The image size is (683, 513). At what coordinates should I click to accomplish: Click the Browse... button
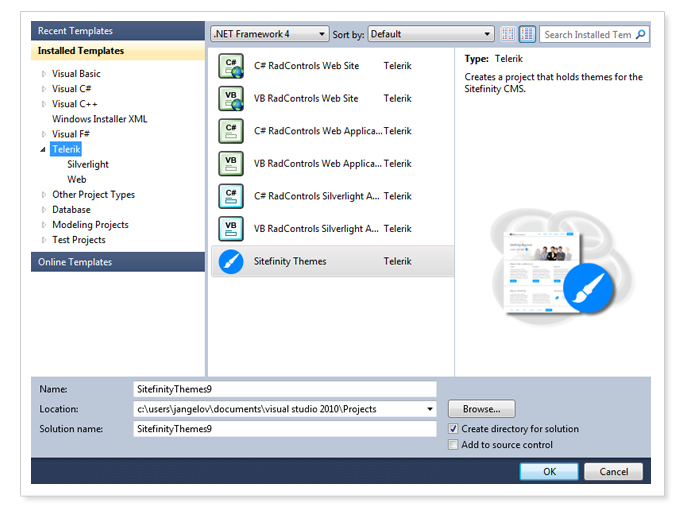click(481, 409)
